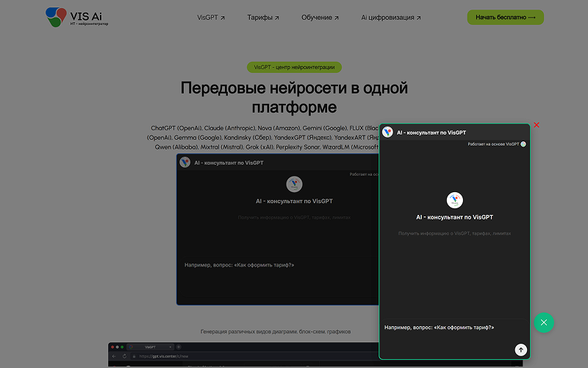
Task: Click the chat header avatar icon
Action: coord(387,132)
